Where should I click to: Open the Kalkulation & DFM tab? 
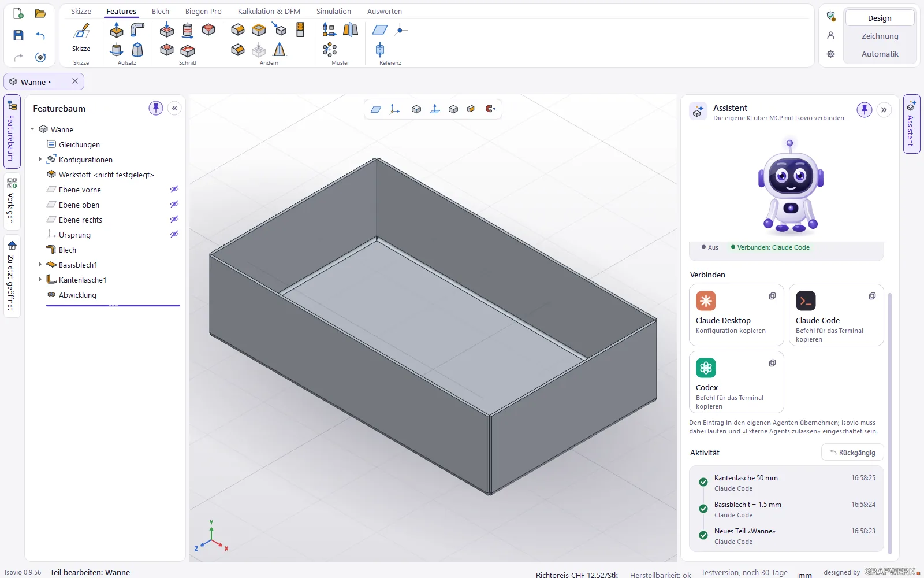coord(269,11)
